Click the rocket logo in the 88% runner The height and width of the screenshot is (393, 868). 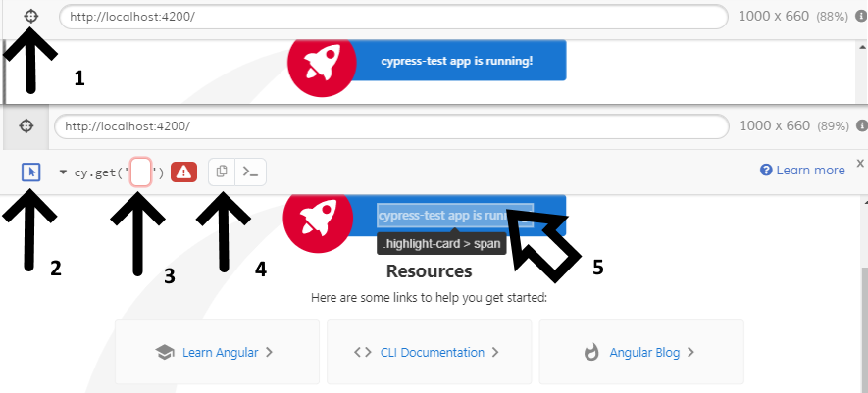point(322,61)
